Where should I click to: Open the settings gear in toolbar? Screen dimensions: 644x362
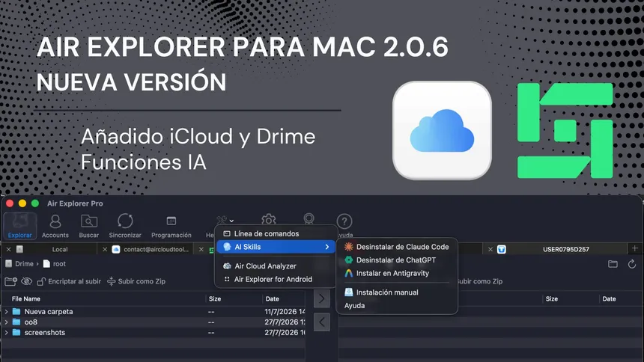point(268,220)
